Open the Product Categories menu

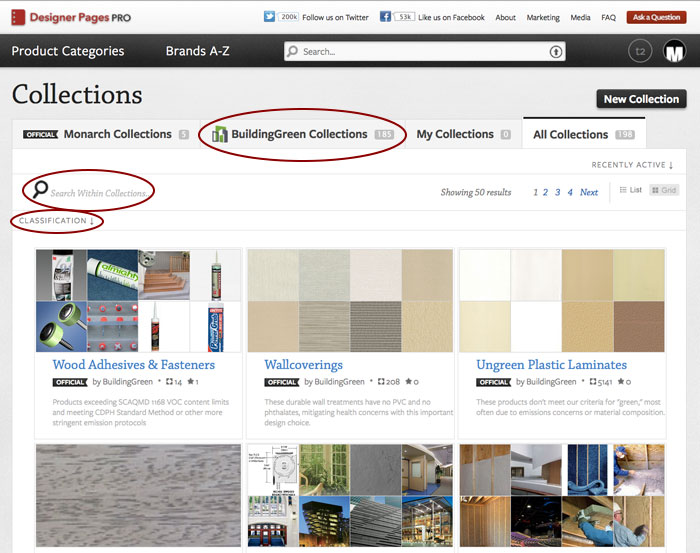tap(68, 51)
